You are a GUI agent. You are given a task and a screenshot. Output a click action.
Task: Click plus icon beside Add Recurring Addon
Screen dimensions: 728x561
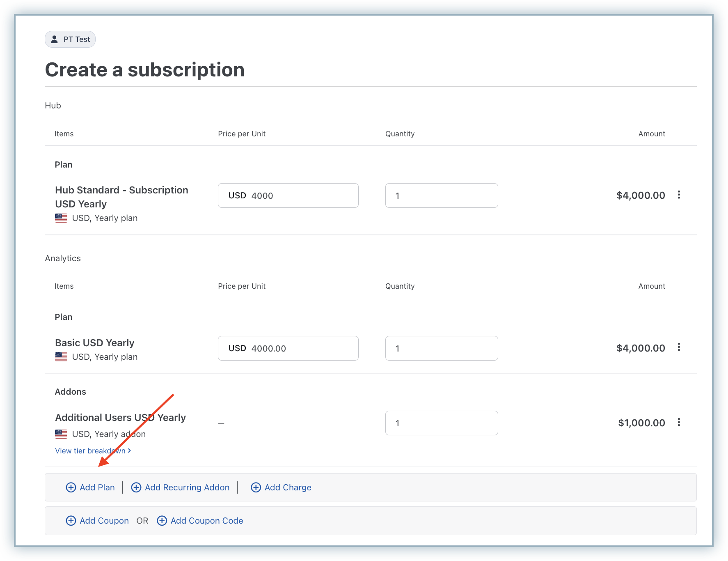point(136,487)
